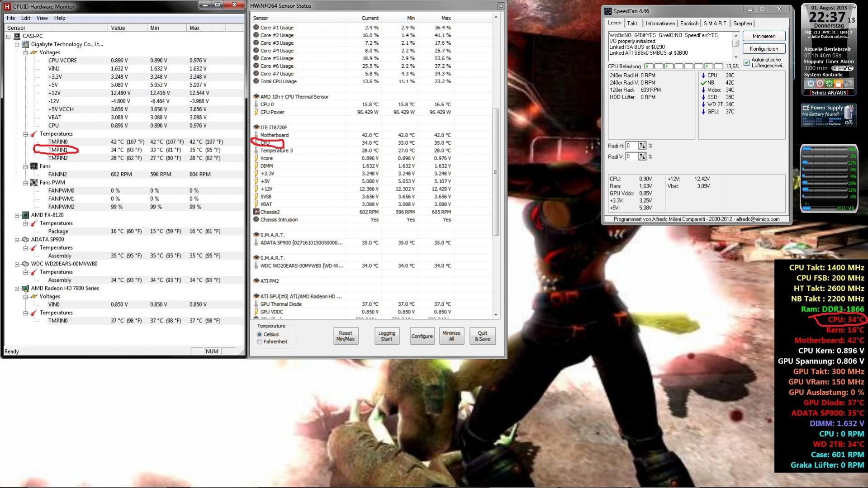
Task: Click the green standby icon in System Kontrolle
Action: click(x=829, y=84)
